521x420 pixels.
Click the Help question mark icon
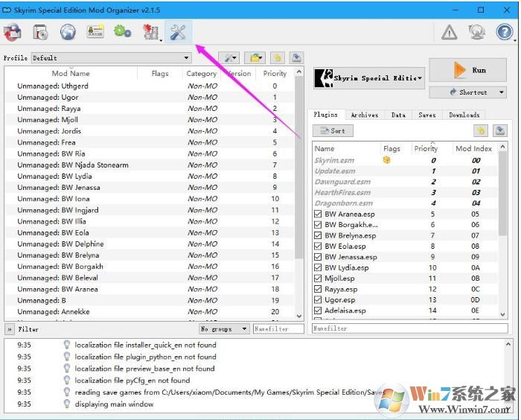(505, 32)
